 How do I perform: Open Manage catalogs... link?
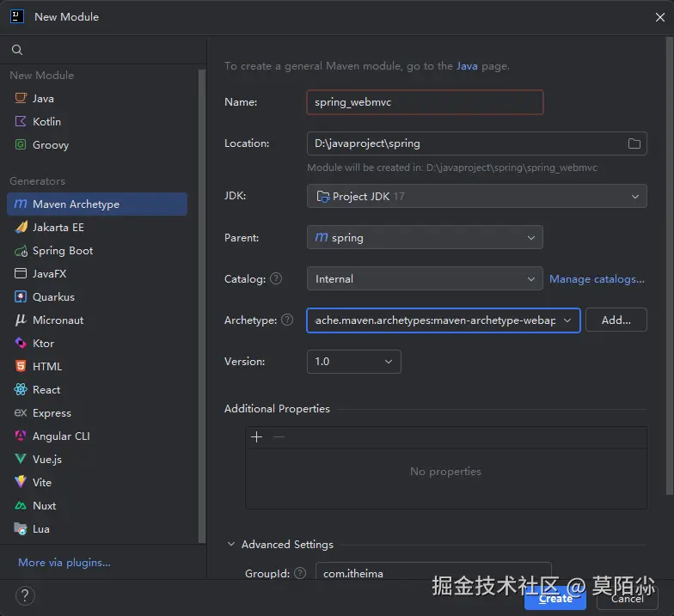(597, 278)
